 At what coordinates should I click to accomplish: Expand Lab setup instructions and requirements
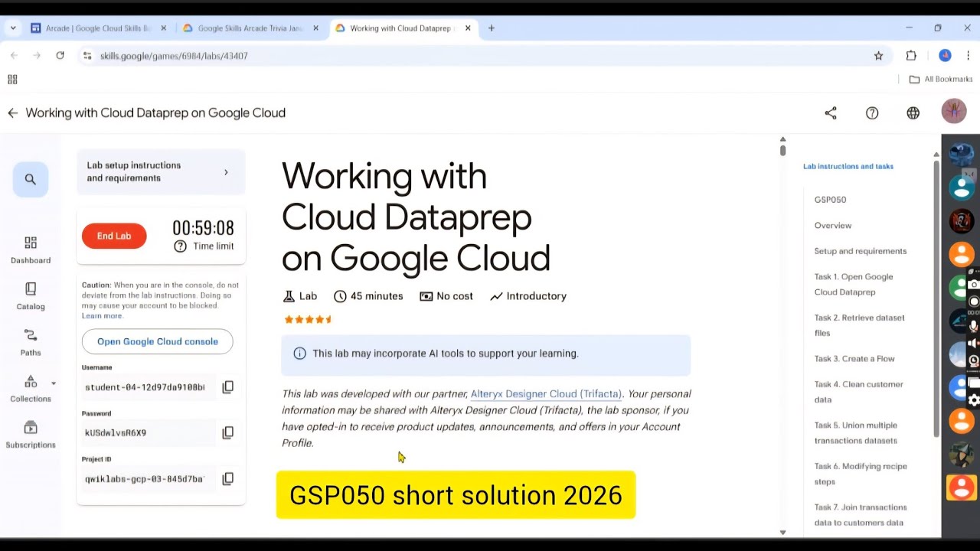[x=161, y=172]
